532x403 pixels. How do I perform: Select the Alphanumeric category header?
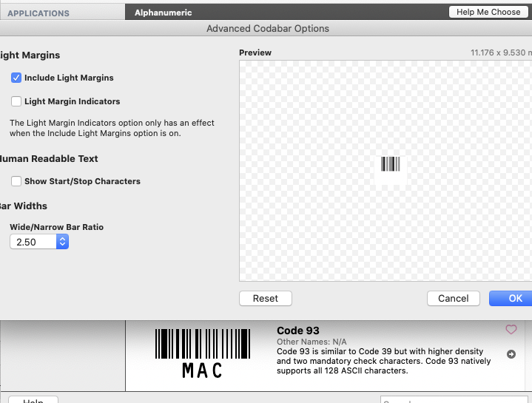click(x=164, y=13)
